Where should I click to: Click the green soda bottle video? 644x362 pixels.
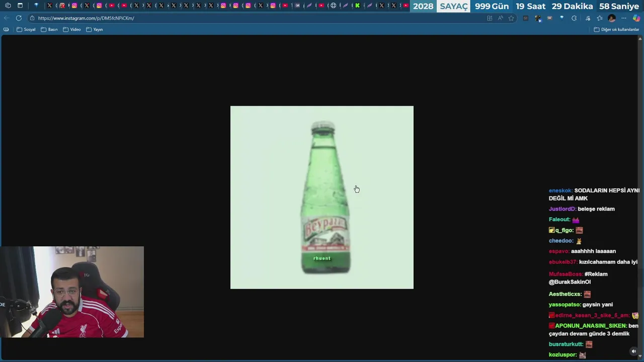coord(322,197)
